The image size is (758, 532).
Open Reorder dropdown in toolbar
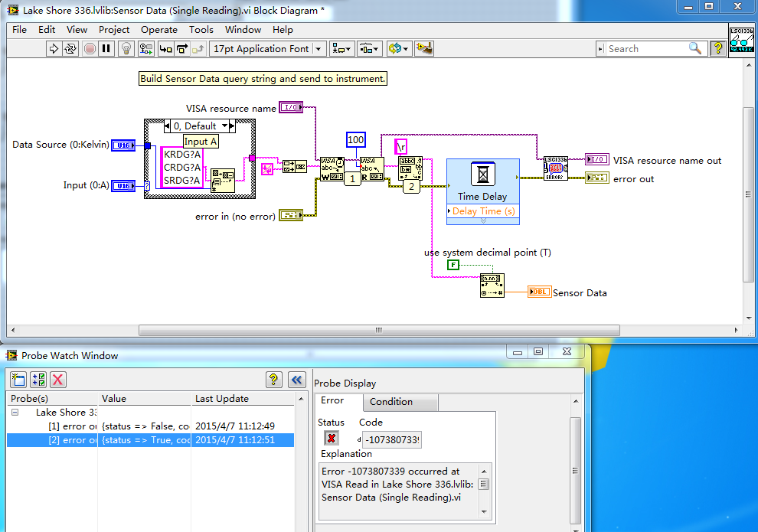click(399, 49)
